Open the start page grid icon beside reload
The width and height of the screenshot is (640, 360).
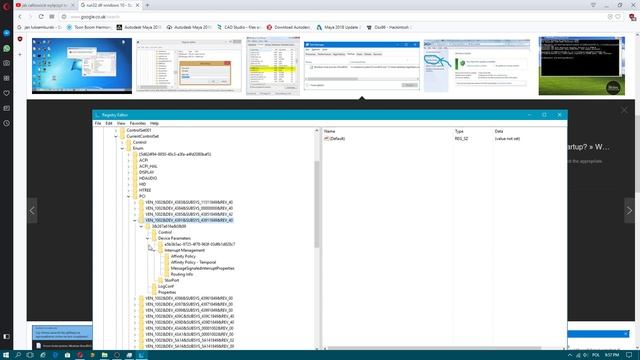[x=52, y=17]
